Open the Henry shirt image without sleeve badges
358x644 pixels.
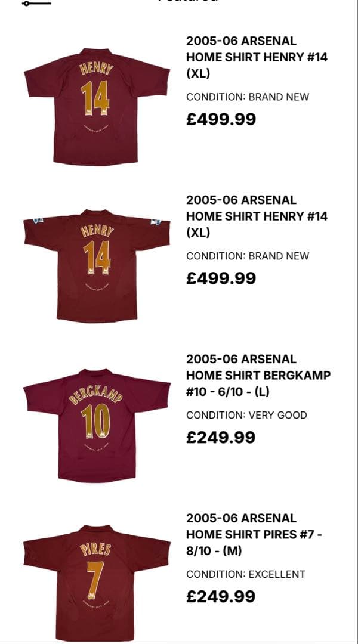click(97, 106)
